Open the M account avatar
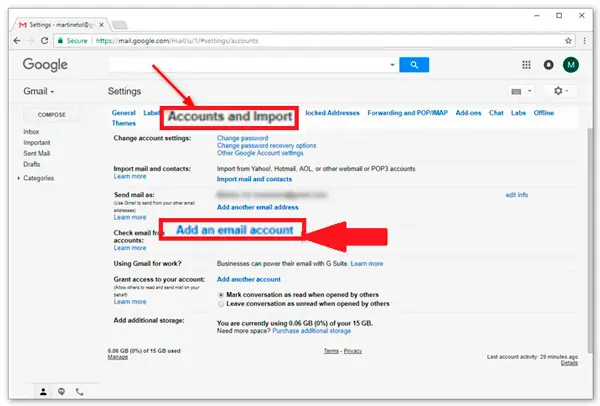The image size is (600, 406). (571, 65)
